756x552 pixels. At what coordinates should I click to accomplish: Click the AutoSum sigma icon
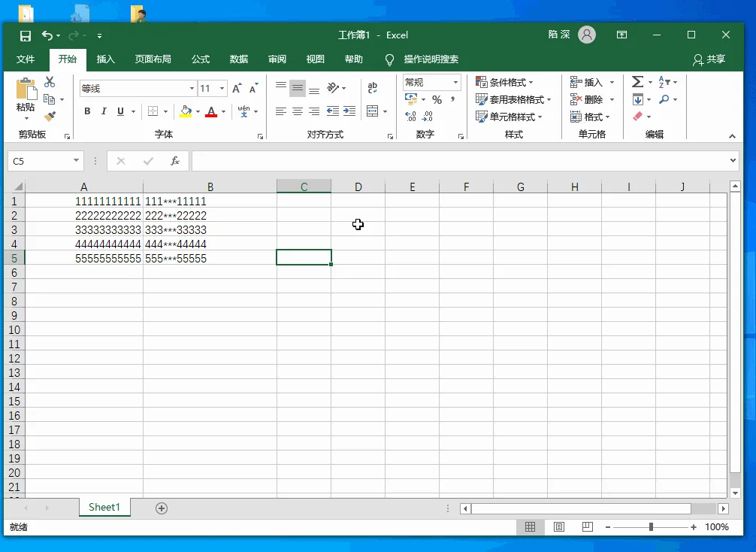pos(637,82)
